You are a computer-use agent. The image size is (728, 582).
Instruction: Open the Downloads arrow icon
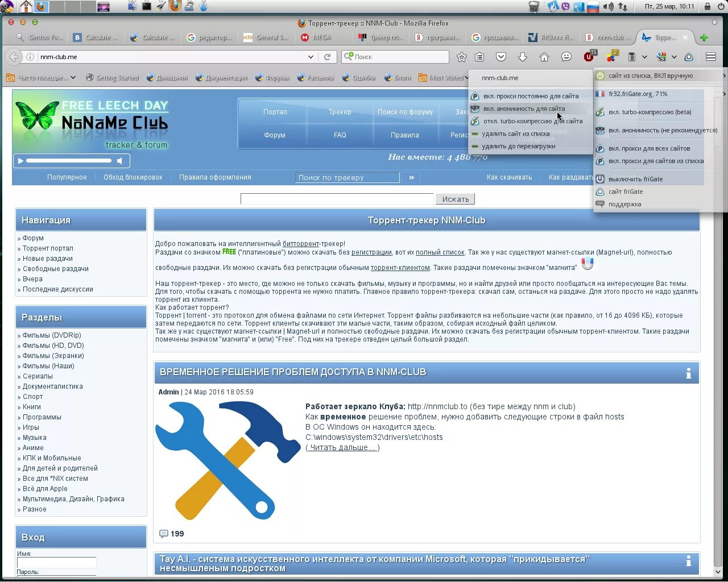(523, 57)
